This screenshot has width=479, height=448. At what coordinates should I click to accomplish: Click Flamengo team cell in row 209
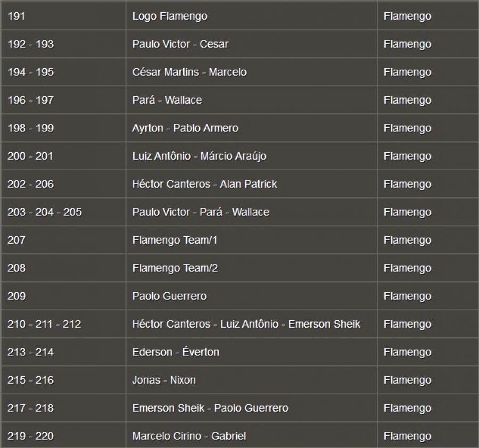(407, 296)
